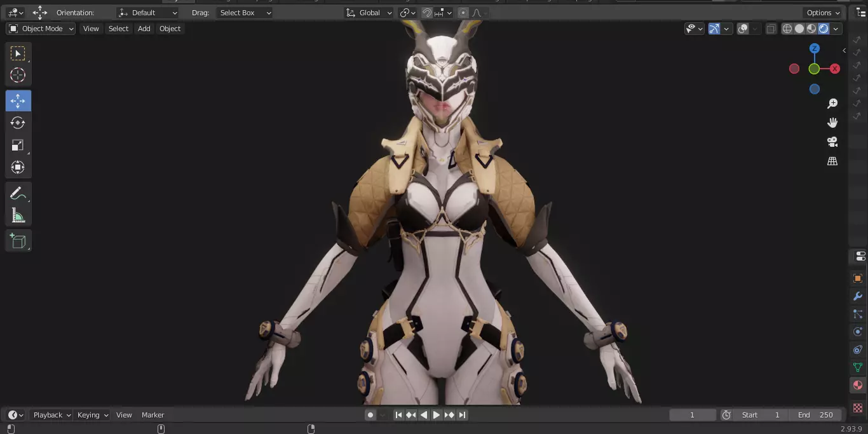This screenshot has height=434, width=868.
Task: Open the Material properties sphere tab
Action: (858, 385)
